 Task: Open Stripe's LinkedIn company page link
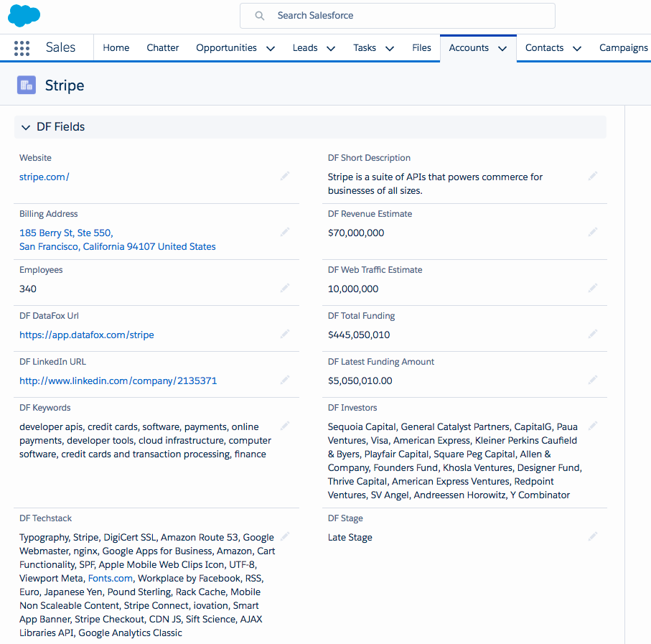118,381
